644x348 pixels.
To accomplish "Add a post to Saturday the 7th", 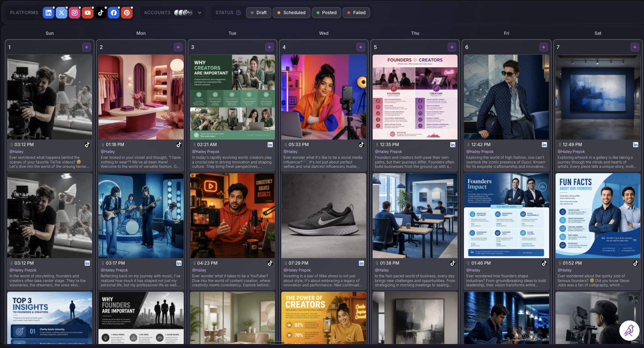I will click(x=635, y=47).
